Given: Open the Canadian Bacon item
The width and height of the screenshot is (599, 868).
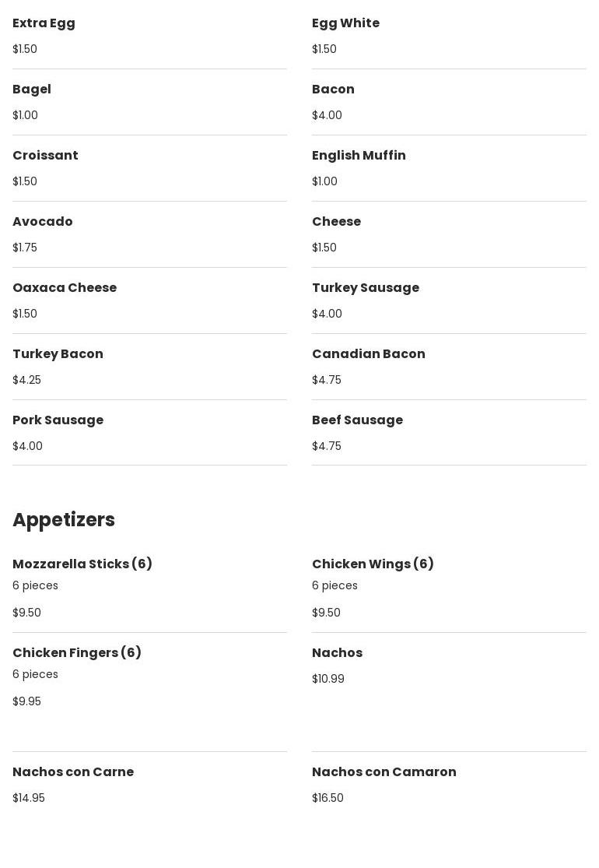Looking at the screenshot, I should [369, 354].
